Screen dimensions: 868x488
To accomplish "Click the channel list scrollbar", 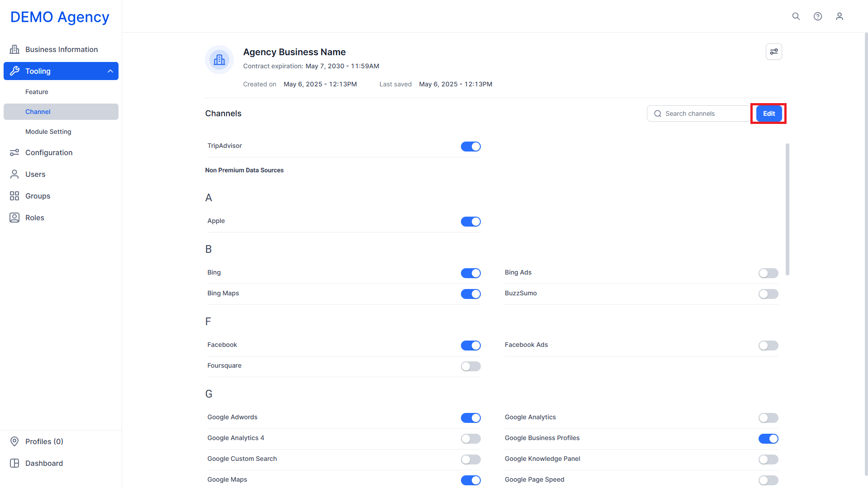I will click(787, 209).
